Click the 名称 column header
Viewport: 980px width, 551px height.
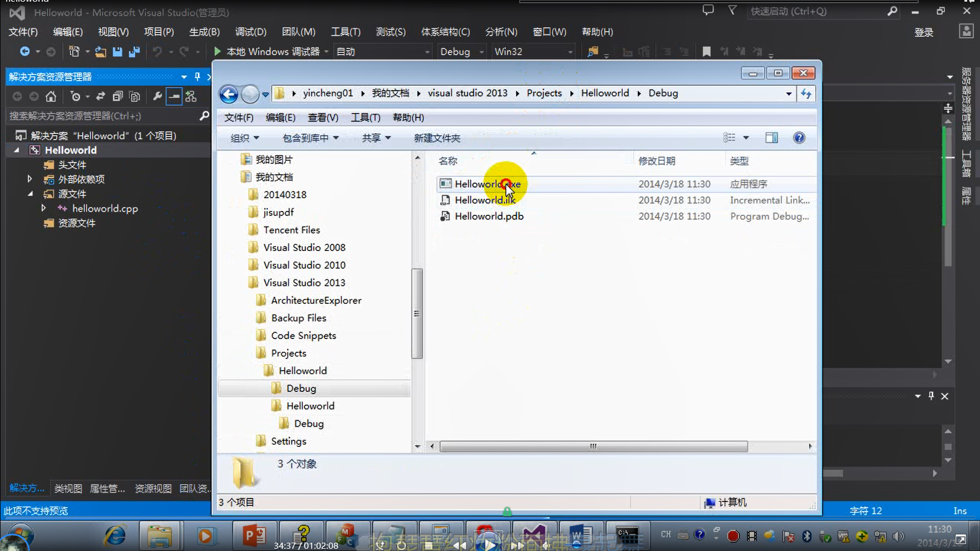[x=447, y=161]
